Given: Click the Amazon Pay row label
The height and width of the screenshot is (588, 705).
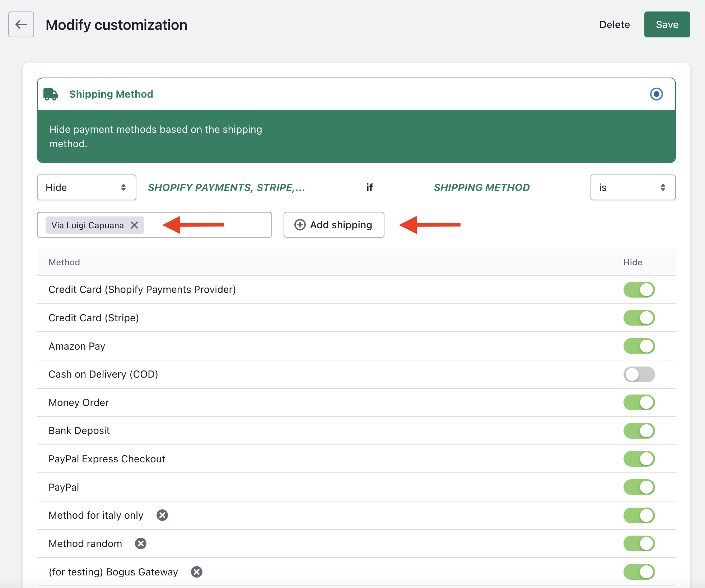Looking at the screenshot, I should pyautogui.click(x=77, y=346).
